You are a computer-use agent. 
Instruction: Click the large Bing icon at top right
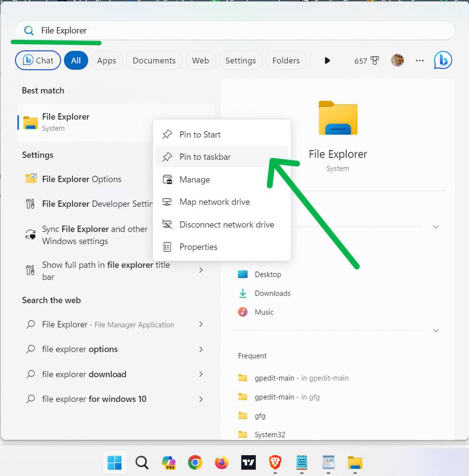(443, 60)
